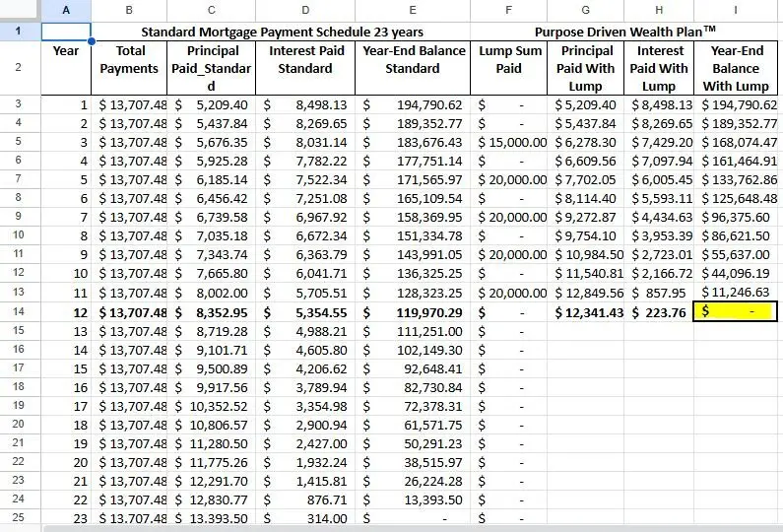
Task: Select column B header
Action: point(129,10)
